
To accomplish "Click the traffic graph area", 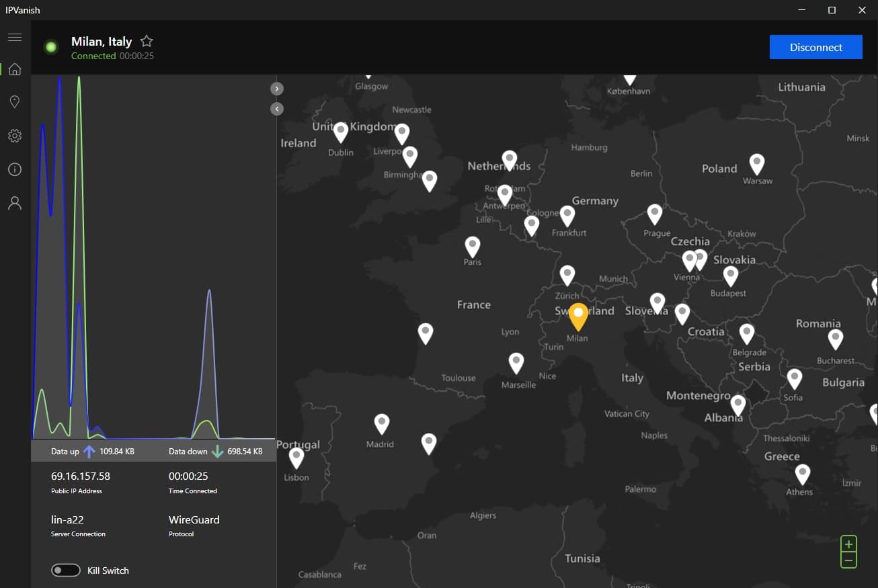I will click(154, 257).
